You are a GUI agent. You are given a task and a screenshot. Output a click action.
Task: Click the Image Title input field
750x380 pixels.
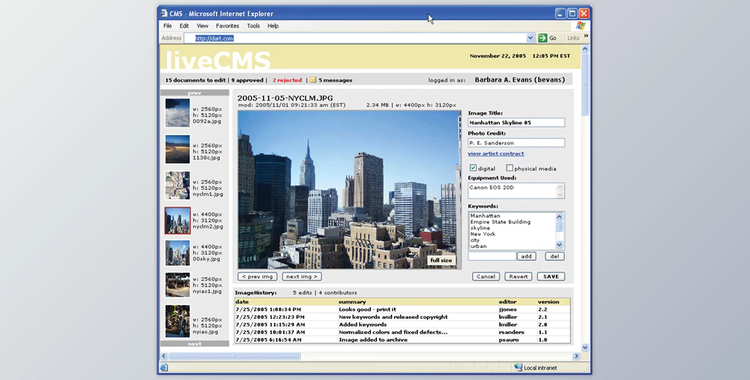[516, 123]
